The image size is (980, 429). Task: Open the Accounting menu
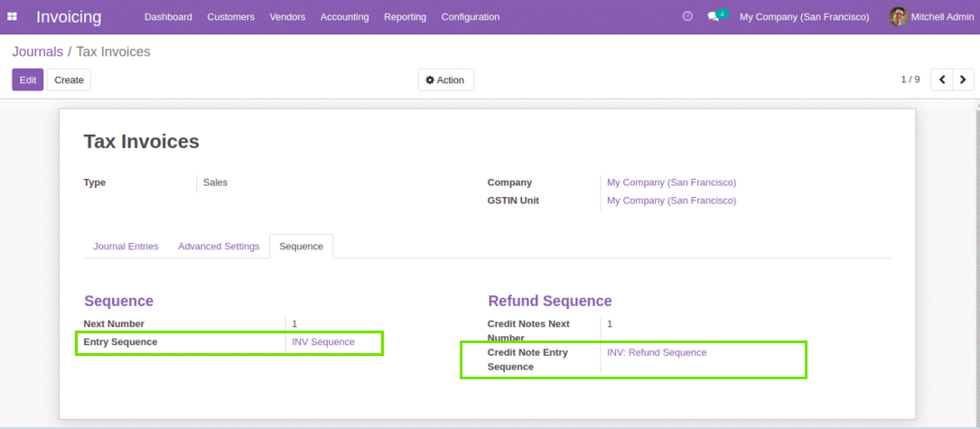click(x=344, y=17)
